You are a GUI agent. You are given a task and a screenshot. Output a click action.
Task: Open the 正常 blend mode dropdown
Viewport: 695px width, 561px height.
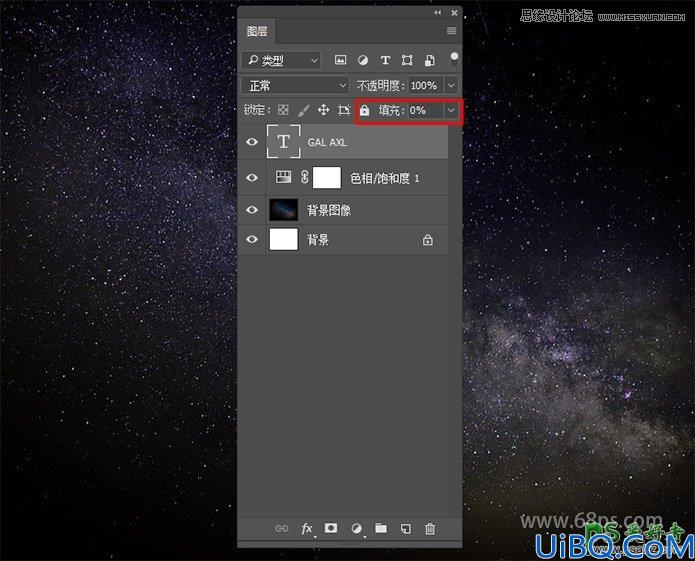coord(295,85)
